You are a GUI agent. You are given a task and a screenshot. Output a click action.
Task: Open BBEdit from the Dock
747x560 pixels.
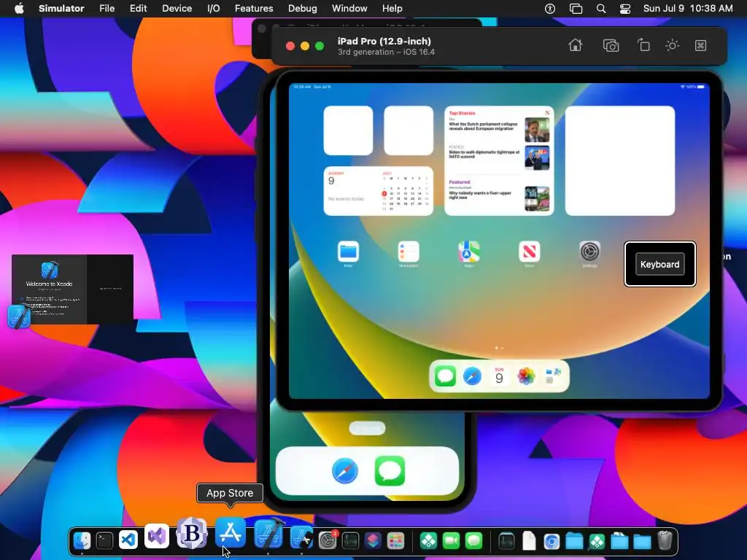192,533
